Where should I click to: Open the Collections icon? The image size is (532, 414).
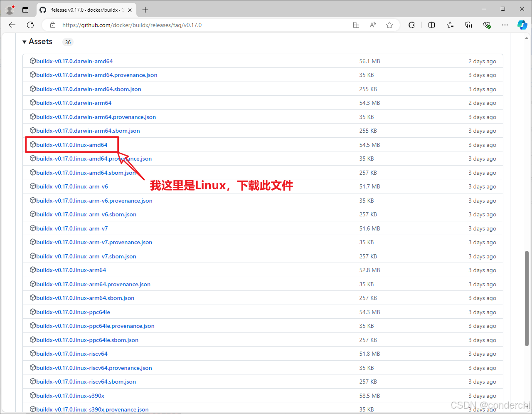pyautogui.click(x=468, y=25)
